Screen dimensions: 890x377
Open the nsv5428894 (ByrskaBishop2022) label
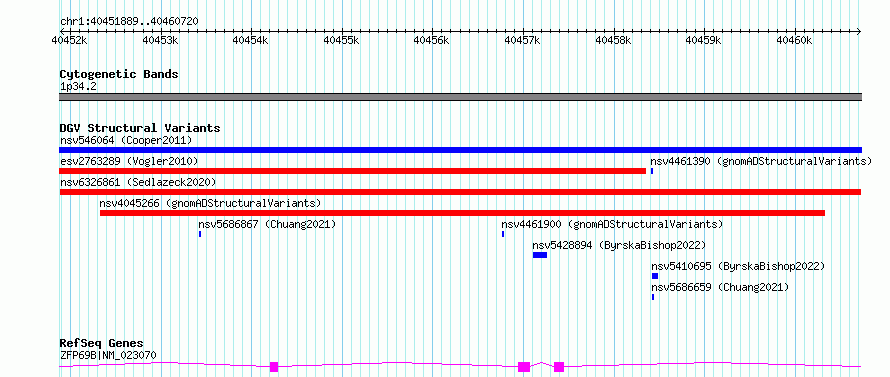point(619,245)
